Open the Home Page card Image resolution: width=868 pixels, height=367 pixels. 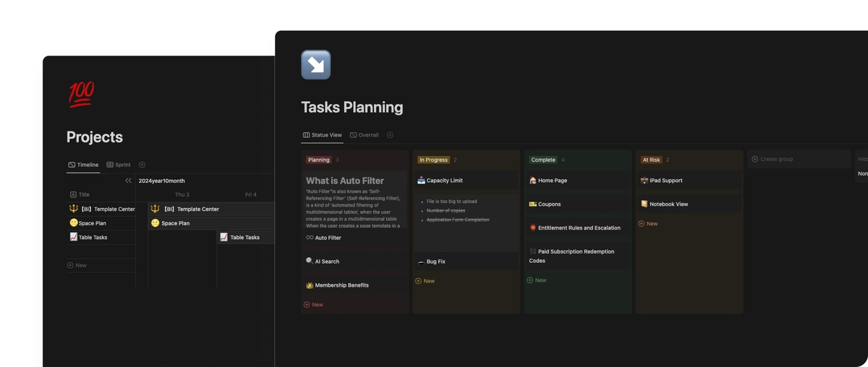pos(578,181)
